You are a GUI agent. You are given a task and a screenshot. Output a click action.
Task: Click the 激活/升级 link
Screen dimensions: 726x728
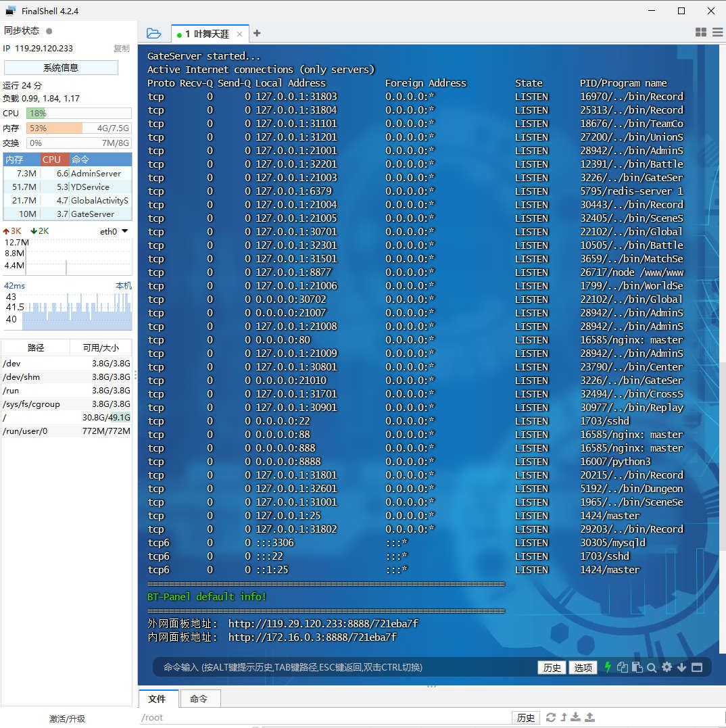pos(68,719)
